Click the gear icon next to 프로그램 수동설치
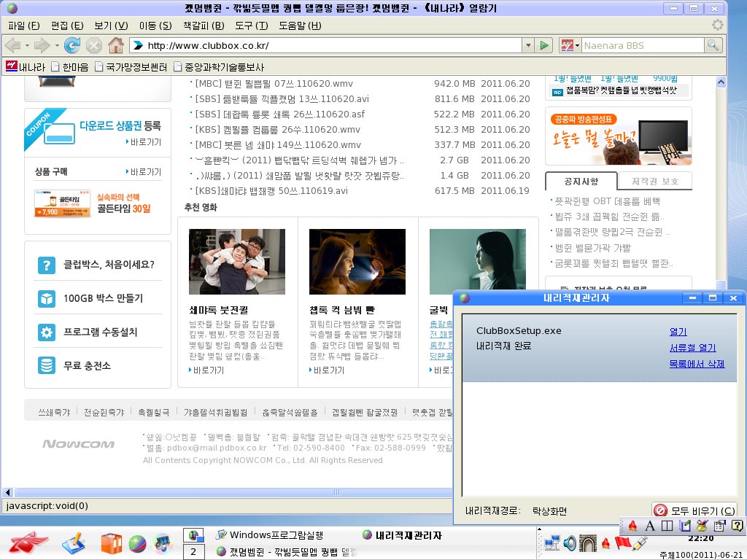The image size is (747, 560). pyautogui.click(x=46, y=332)
